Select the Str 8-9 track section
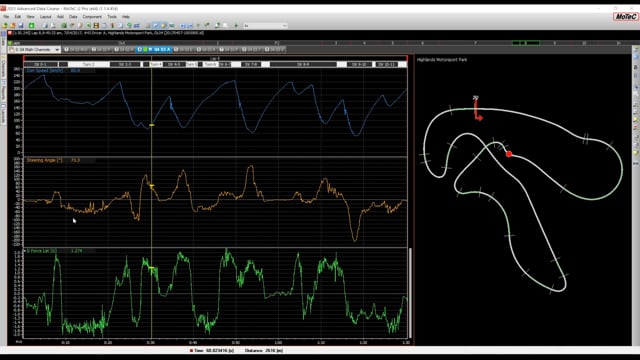This screenshot has width=640, height=360. click(x=303, y=64)
